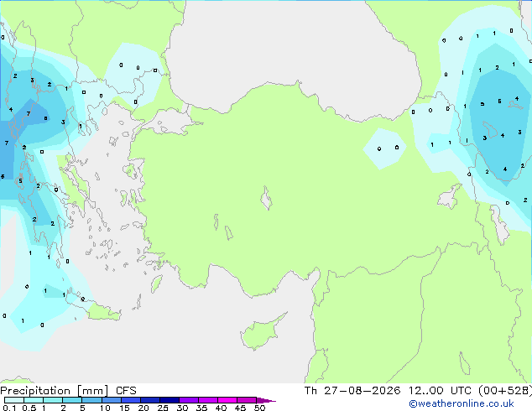Viewport: 532px width, 411px height.
Task: Click the '[mm]' unit label
Action: 92,391
